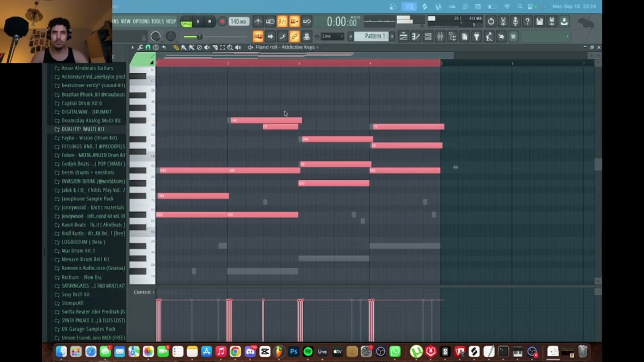Open Spotify from the macOS dock
This screenshot has height=362, width=644.
tap(308, 352)
